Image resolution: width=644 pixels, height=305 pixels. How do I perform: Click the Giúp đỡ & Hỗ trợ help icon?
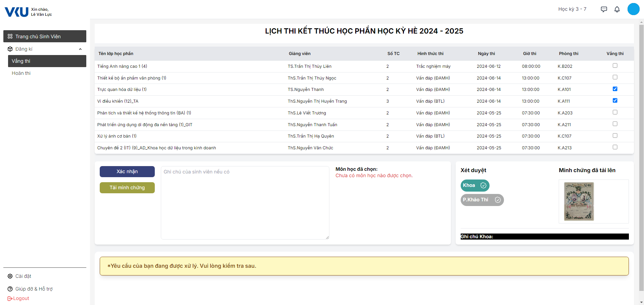(10, 289)
